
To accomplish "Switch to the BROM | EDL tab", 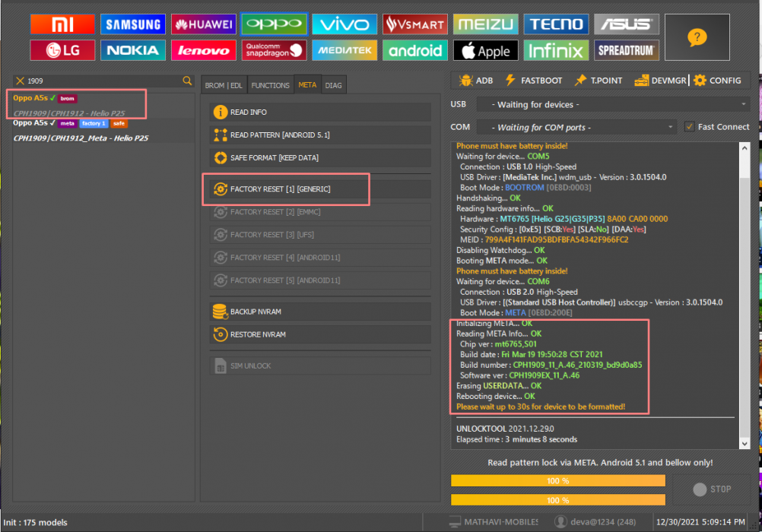I will coord(224,85).
